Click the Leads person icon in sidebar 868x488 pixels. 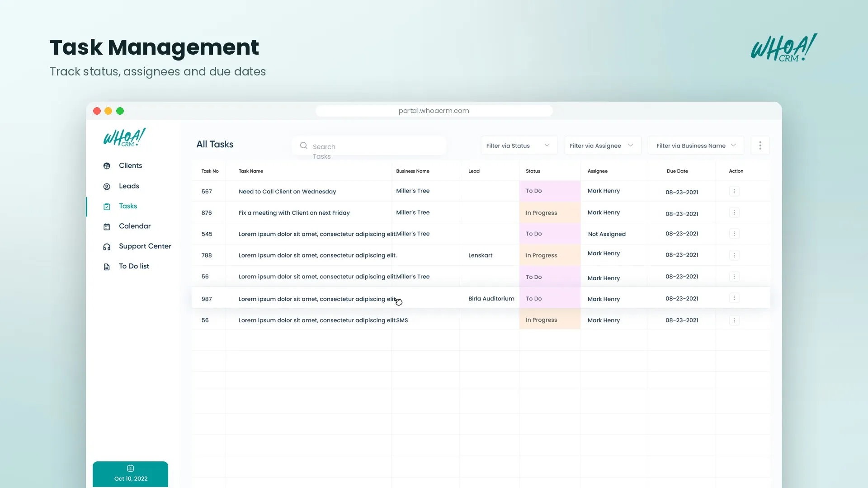click(x=107, y=187)
